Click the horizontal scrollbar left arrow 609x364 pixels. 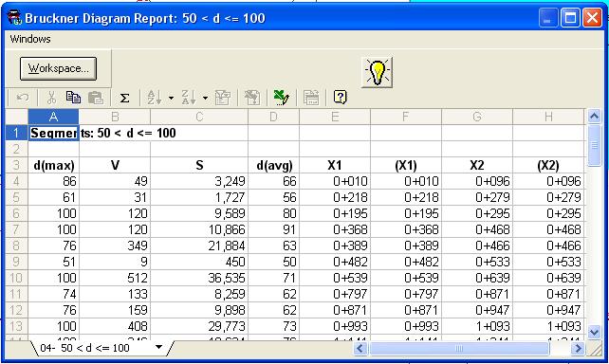point(360,349)
